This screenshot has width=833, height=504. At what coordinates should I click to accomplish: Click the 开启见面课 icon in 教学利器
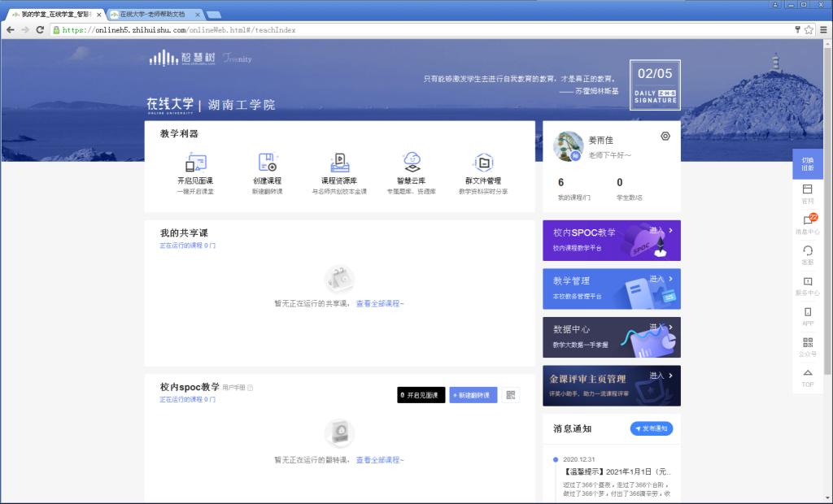pyautogui.click(x=195, y=163)
